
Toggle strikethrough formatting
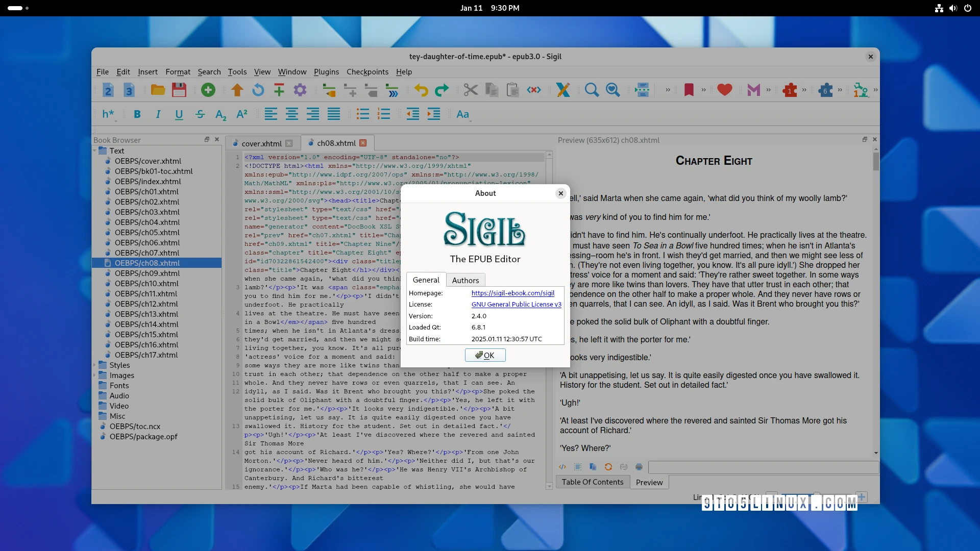coord(200,114)
